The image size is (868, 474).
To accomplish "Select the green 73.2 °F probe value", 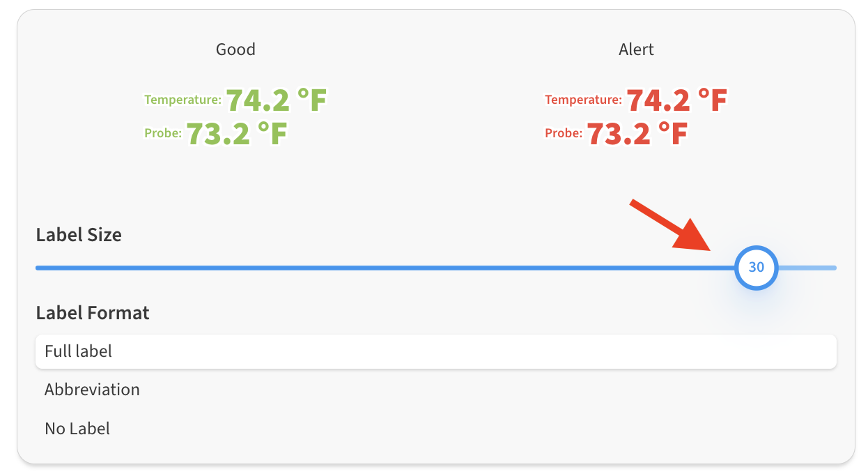I will click(x=237, y=134).
